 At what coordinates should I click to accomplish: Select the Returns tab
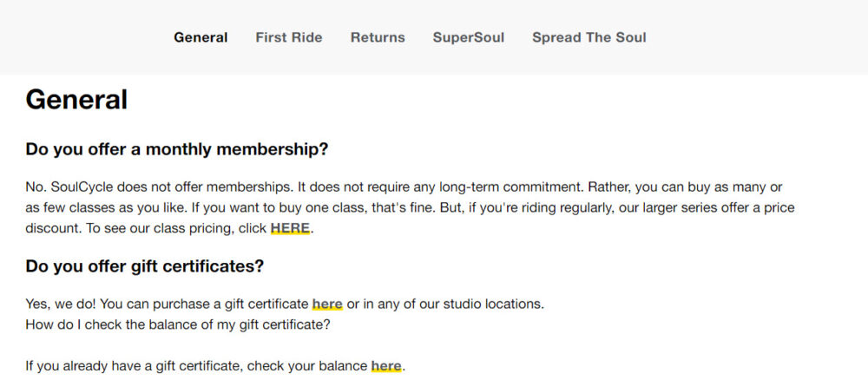point(378,37)
